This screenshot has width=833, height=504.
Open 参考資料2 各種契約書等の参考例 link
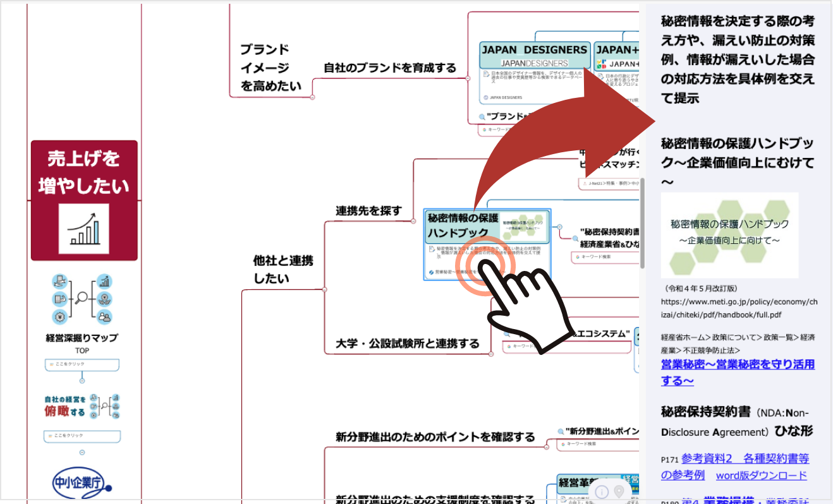[735, 467]
